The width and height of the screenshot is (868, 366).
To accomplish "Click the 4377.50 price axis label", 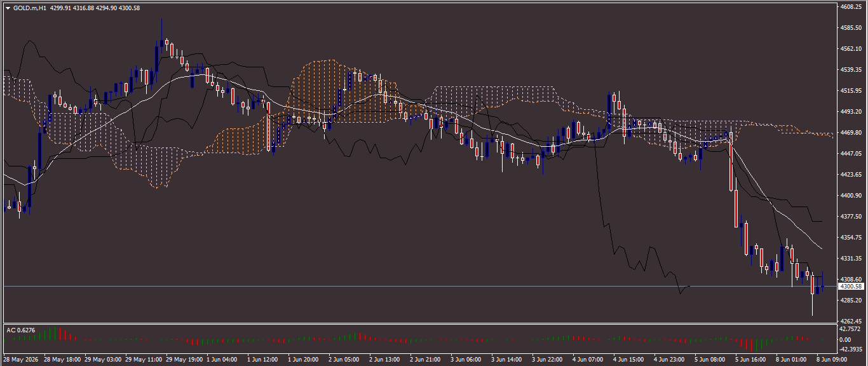I will coord(850,217).
